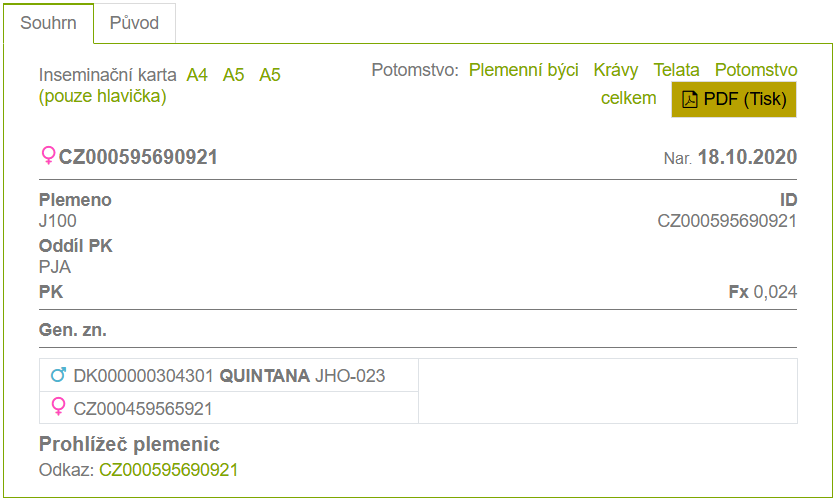The image size is (837, 501).
Task: Select the Souhrn tab
Action: [48, 22]
